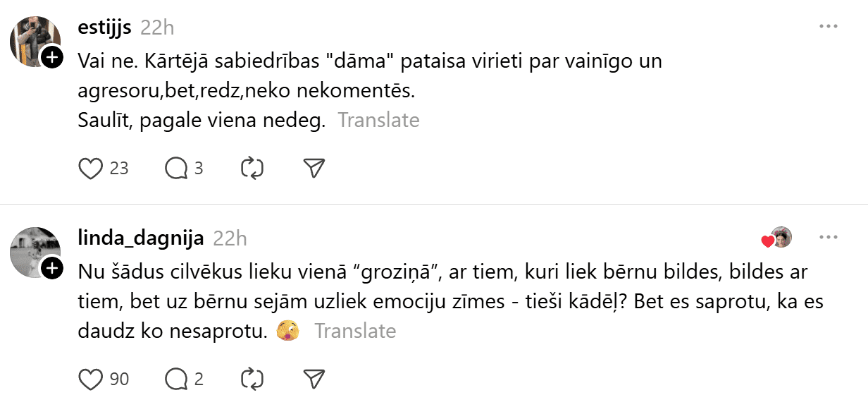
Task: Repost the estijjs post
Action: click(x=252, y=169)
